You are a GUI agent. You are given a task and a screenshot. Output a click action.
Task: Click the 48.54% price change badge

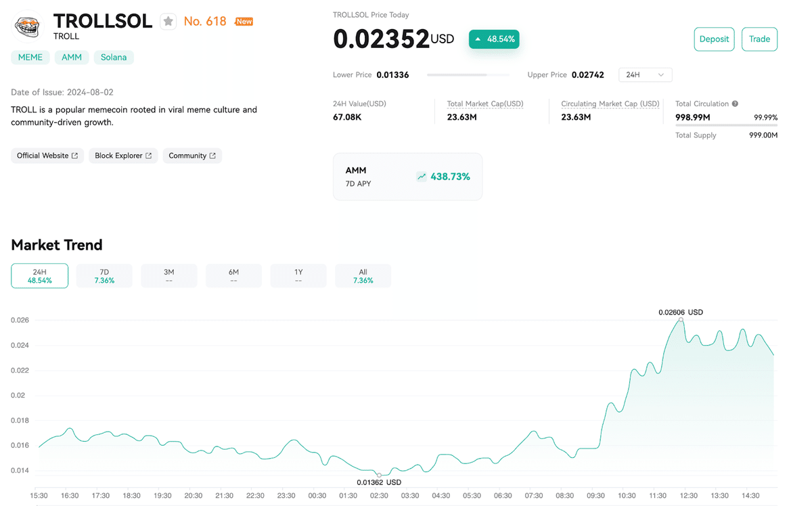(x=494, y=39)
